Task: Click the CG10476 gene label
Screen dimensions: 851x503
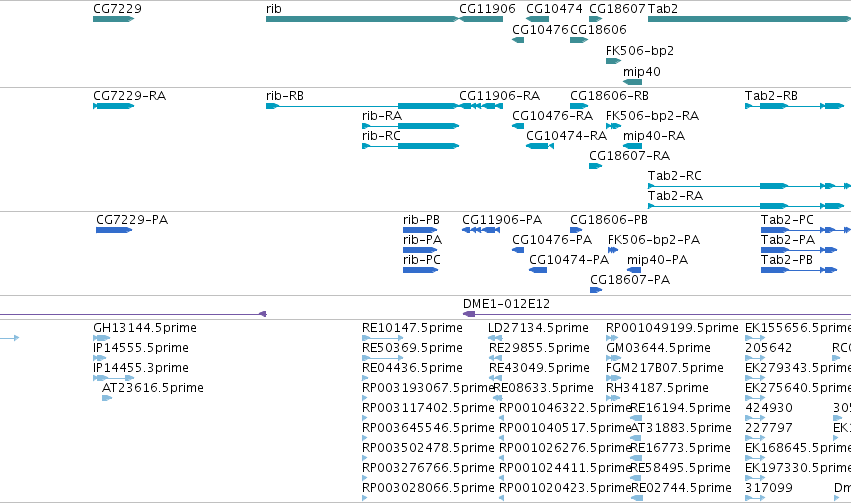Action: pyautogui.click(x=540, y=29)
